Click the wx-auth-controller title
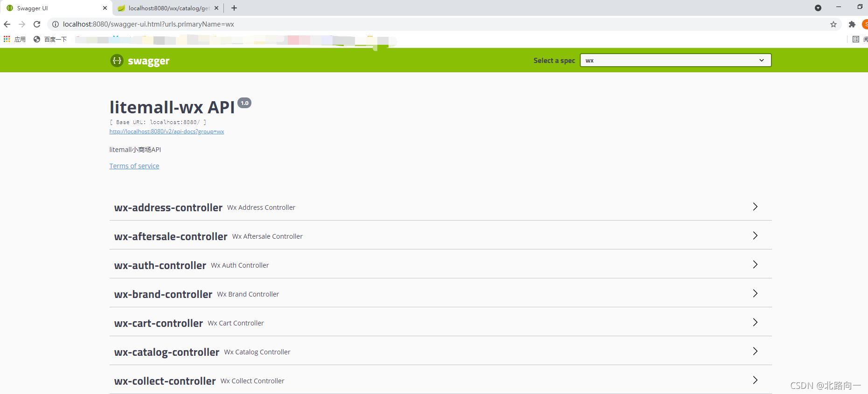 click(x=160, y=265)
